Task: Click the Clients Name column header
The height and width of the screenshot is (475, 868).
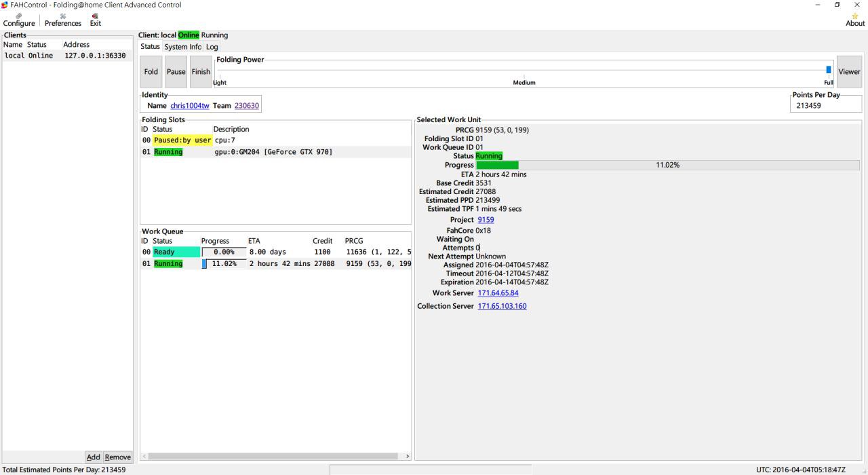Action: (13, 45)
